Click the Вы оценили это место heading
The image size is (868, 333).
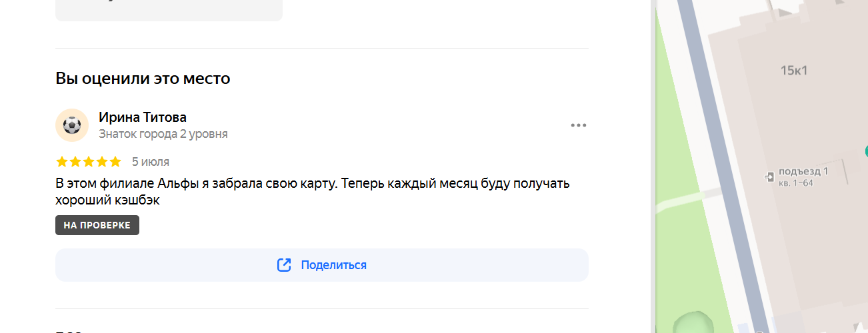(143, 79)
